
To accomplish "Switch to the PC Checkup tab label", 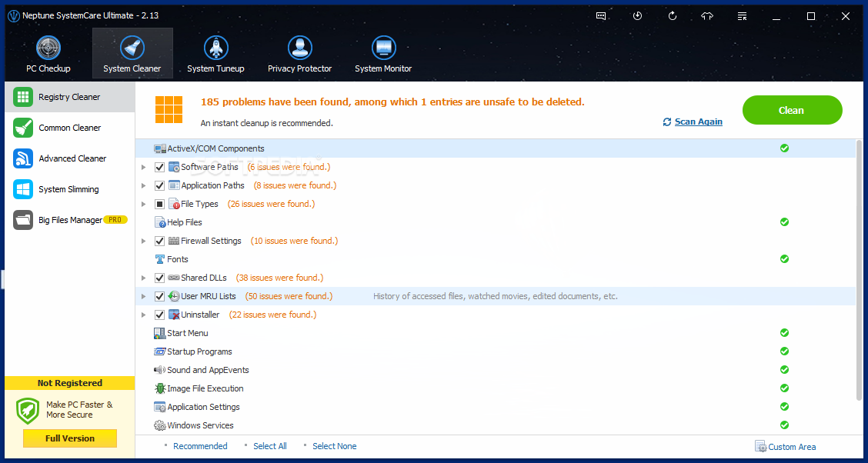I will tap(48, 68).
